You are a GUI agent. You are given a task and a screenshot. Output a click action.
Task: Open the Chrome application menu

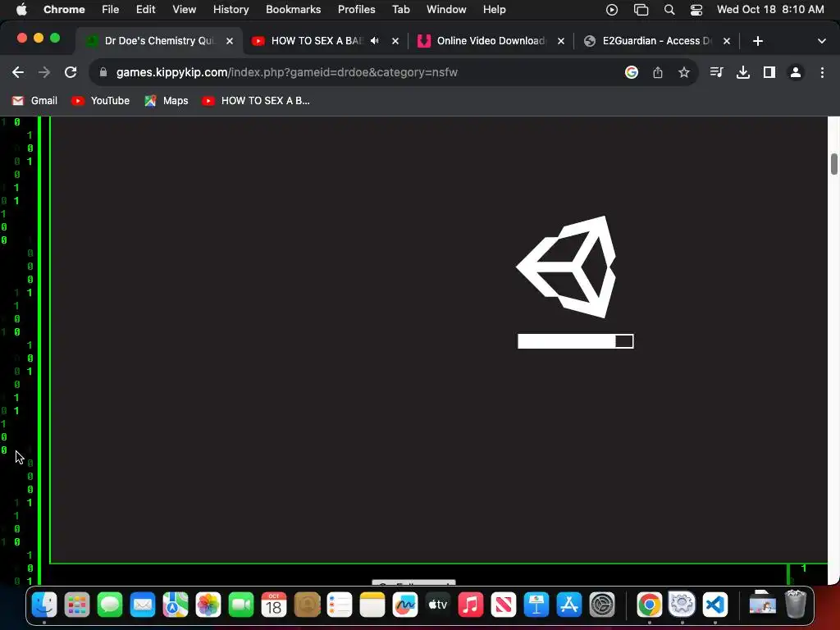coord(64,10)
